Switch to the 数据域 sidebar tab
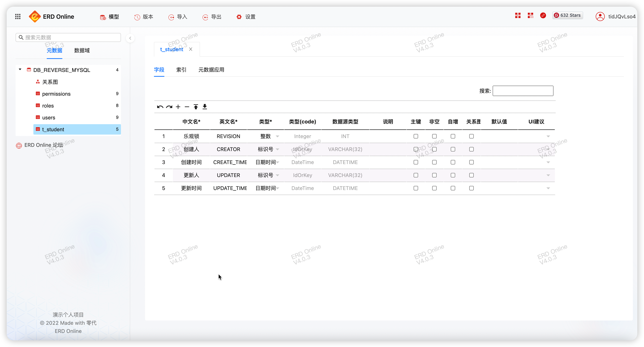Screen dimensions: 644x347 coord(82,50)
